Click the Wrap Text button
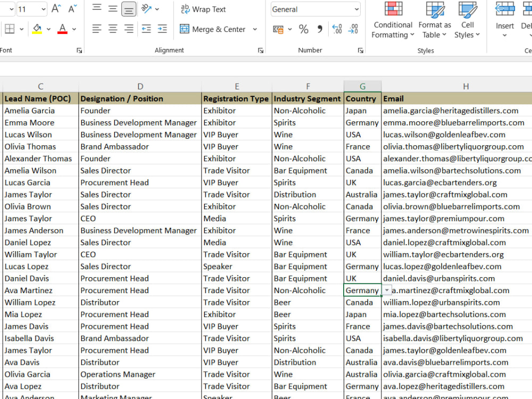The width and height of the screenshot is (532, 399). (203, 9)
